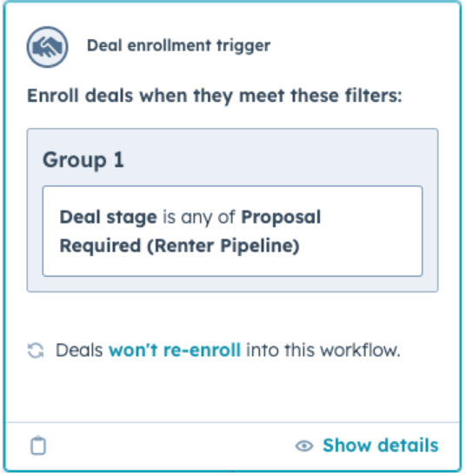The height and width of the screenshot is (476, 466).
Task: Click the clipboard icon in the card footer
Action: (x=38, y=446)
